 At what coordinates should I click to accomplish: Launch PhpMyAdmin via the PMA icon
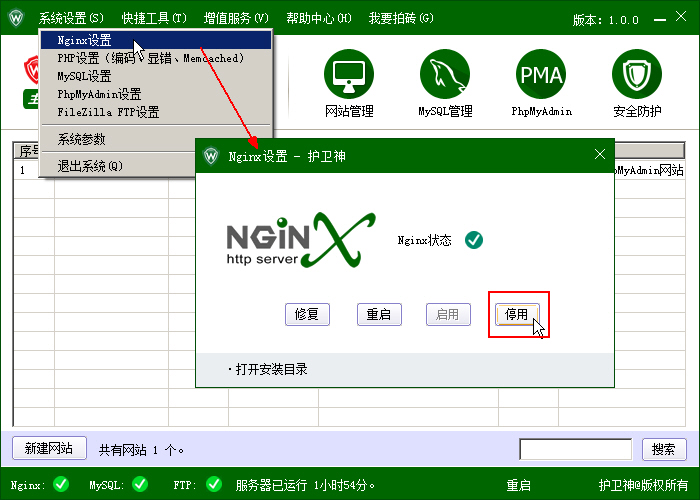click(x=540, y=74)
